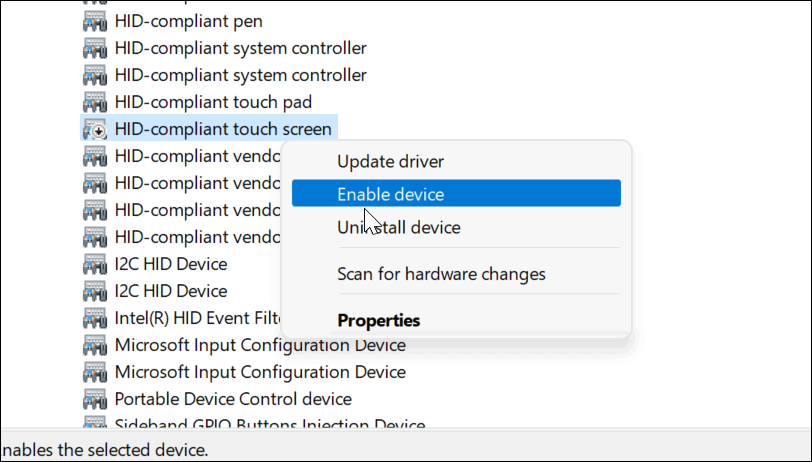The height and width of the screenshot is (462, 812).
Task: Select the upper HID-compliant system controller label
Action: click(240, 48)
